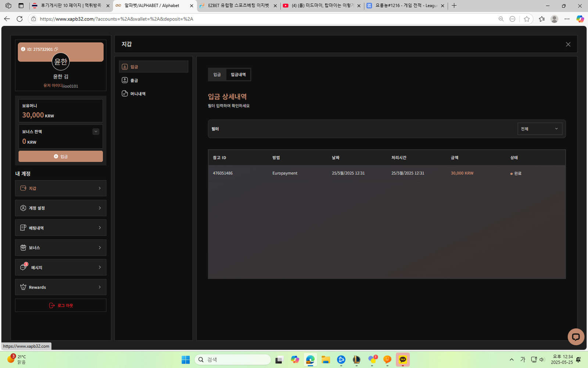
Task: Close the wallet panel
Action: point(568,45)
